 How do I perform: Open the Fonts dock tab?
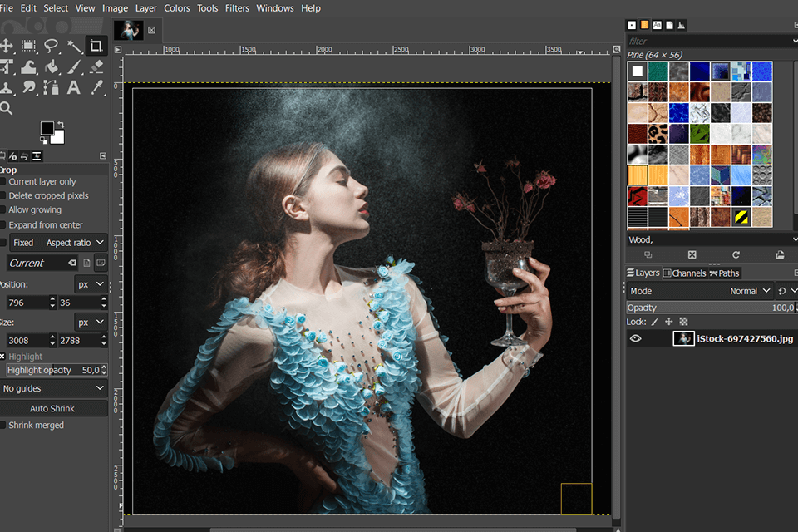[x=657, y=25]
